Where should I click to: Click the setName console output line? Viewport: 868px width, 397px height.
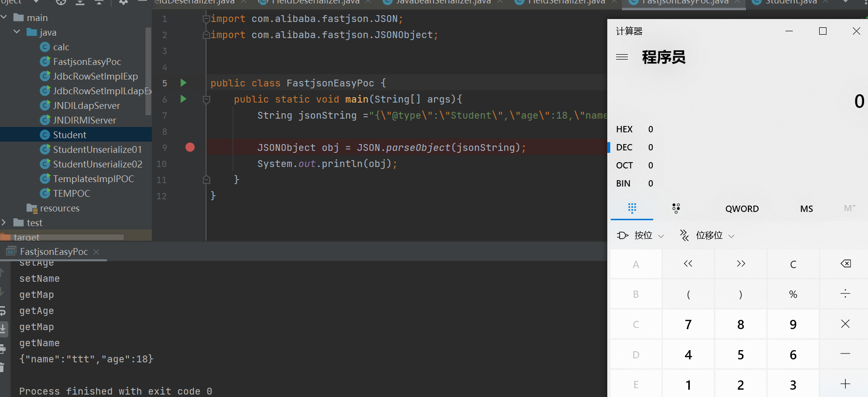[40, 278]
